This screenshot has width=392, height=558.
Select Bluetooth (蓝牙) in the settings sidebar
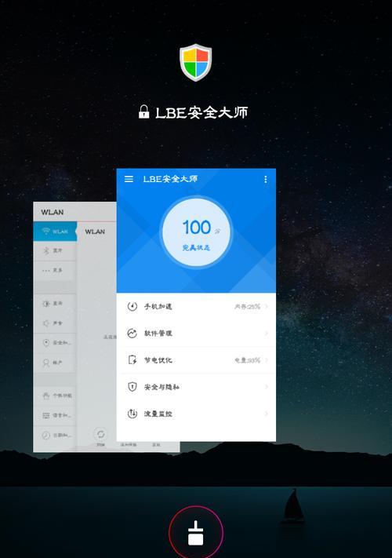click(x=55, y=251)
